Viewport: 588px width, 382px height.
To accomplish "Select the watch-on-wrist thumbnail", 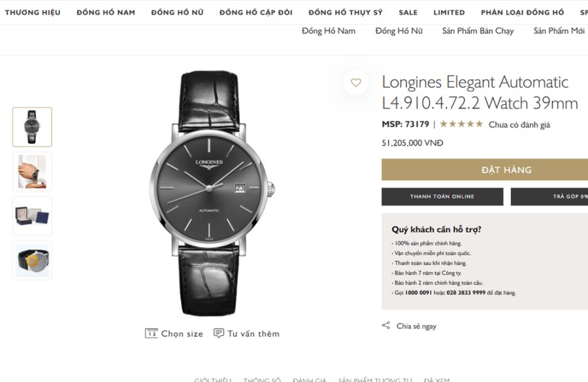I will 32,171.
